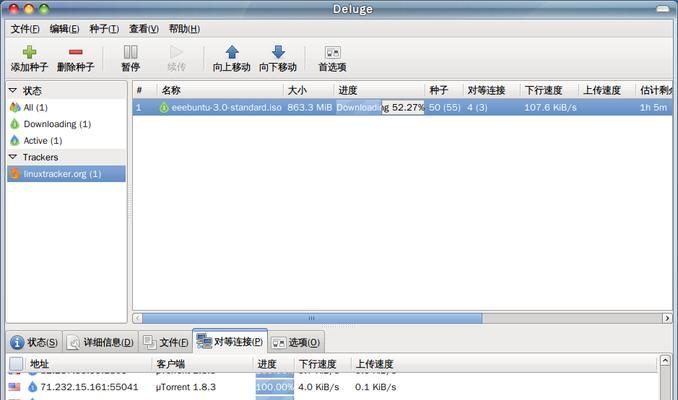The image size is (678, 400).
Task: Sort torrents by the # column header
Action: click(x=144, y=90)
